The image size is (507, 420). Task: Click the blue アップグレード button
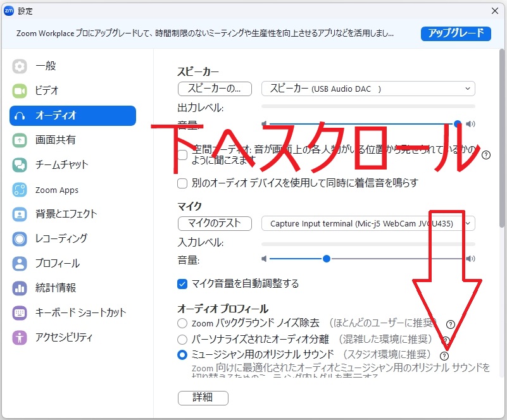pos(456,34)
